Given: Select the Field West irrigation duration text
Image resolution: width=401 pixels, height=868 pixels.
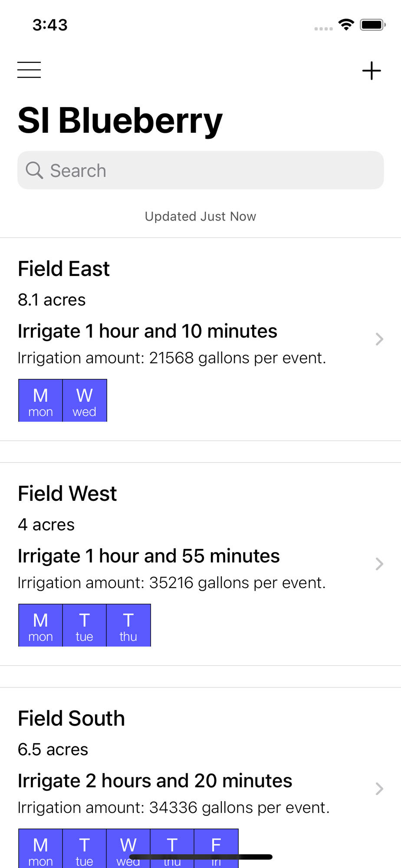Looking at the screenshot, I should click(149, 556).
